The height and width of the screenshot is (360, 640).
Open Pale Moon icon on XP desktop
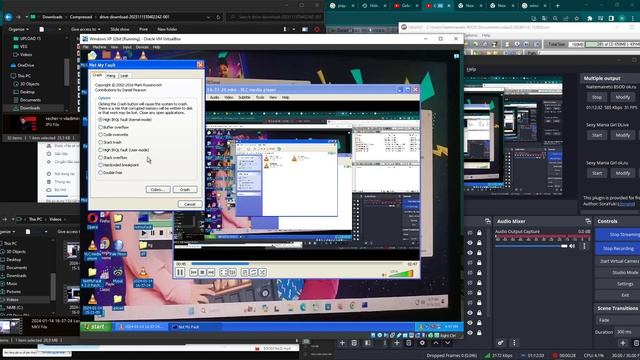tap(118, 247)
